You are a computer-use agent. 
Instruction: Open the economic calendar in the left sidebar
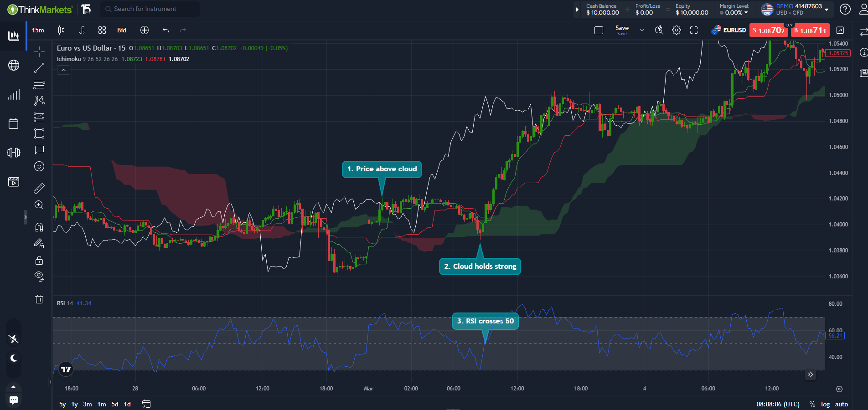pyautogui.click(x=13, y=123)
